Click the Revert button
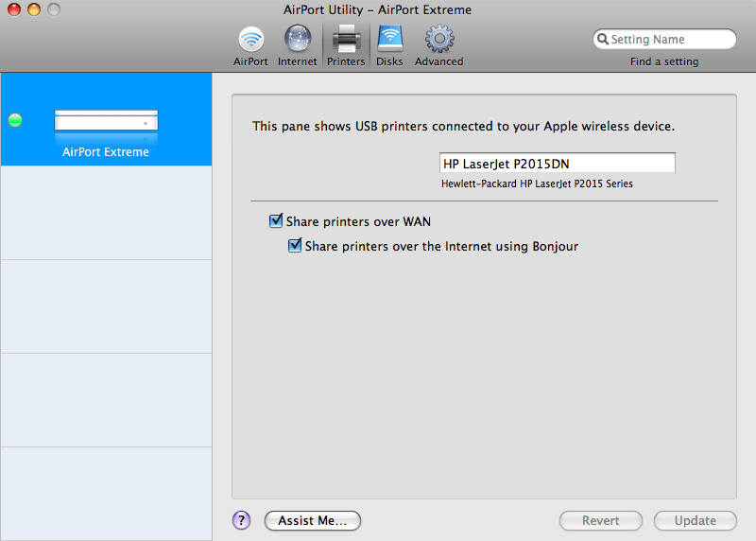The width and height of the screenshot is (756, 541). tap(601, 520)
